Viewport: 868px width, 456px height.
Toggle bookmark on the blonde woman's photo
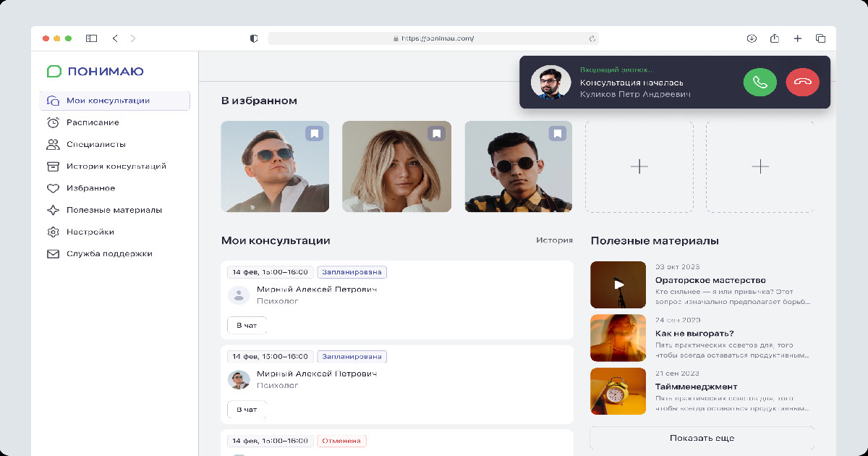click(x=435, y=134)
